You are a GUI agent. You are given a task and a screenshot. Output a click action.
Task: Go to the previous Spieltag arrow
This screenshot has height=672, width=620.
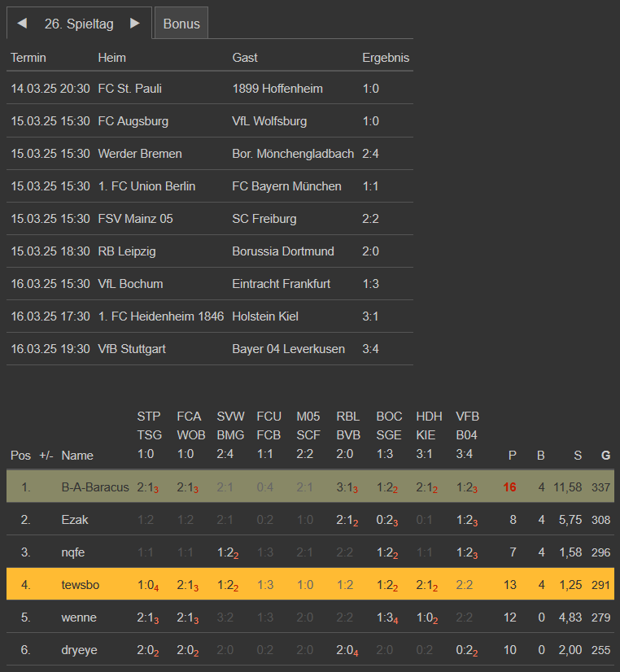click(x=22, y=24)
